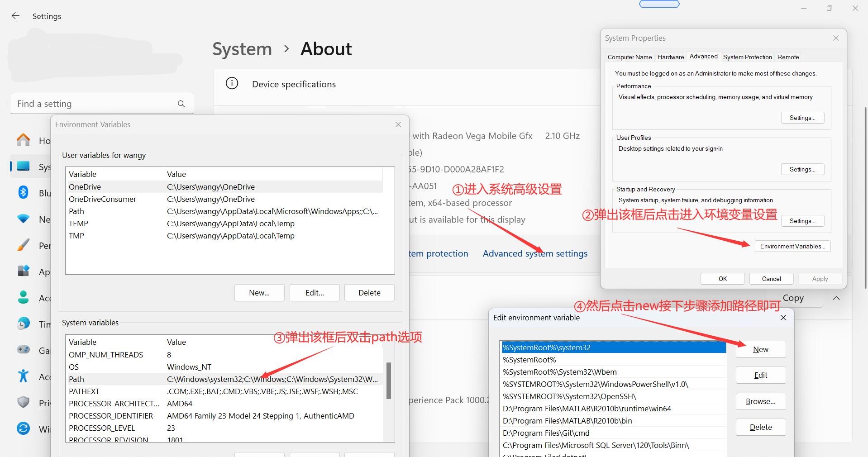Open the Windows Update sync icon
The height and width of the screenshot is (457, 868).
[23, 428]
